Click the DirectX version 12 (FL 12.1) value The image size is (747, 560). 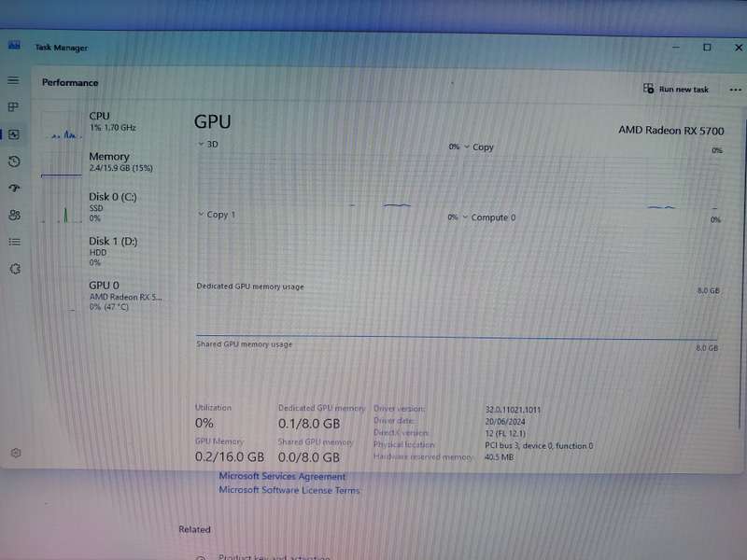tap(505, 433)
